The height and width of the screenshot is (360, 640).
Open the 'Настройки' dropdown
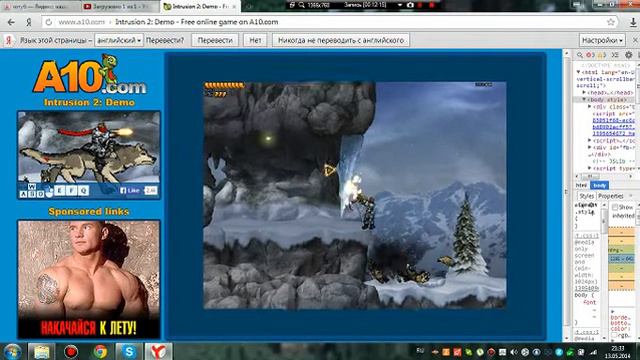click(x=602, y=40)
